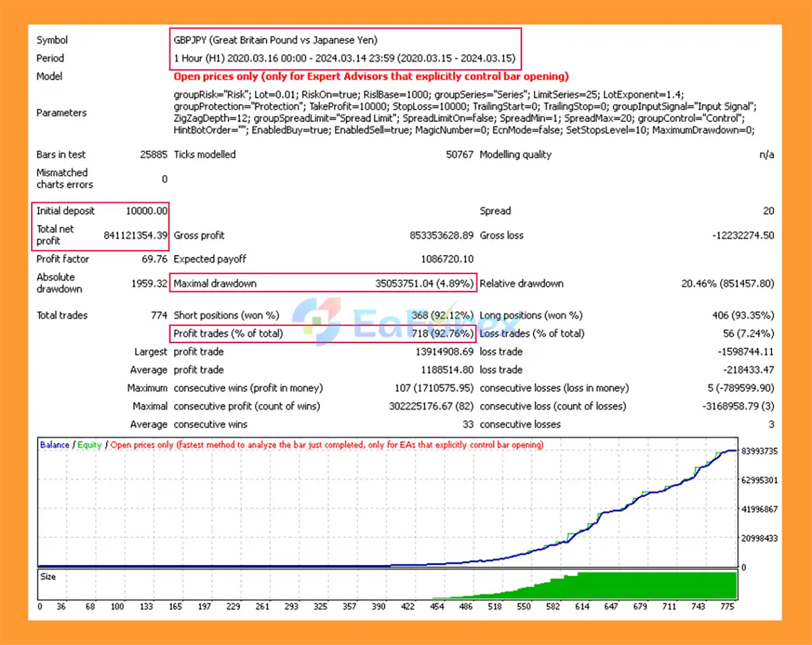The height and width of the screenshot is (645, 812).
Task: Click the green Size volume bars area
Action: click(x=634, y=585)
